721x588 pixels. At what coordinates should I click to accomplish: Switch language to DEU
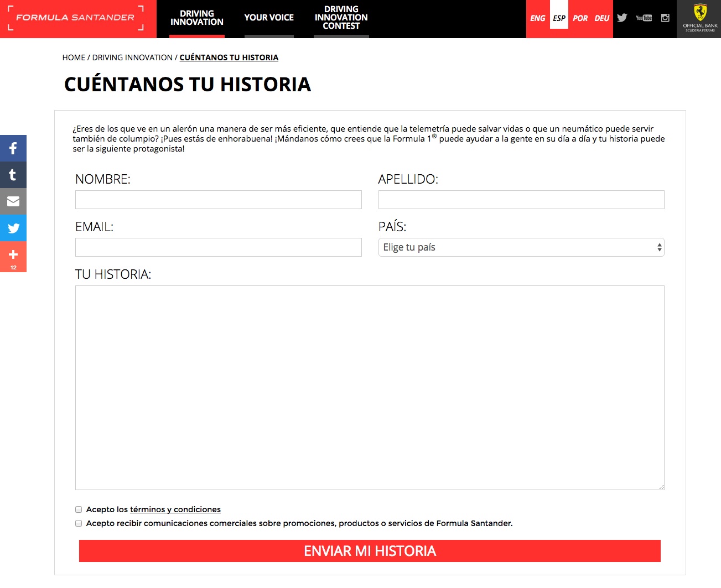(602, 18)
